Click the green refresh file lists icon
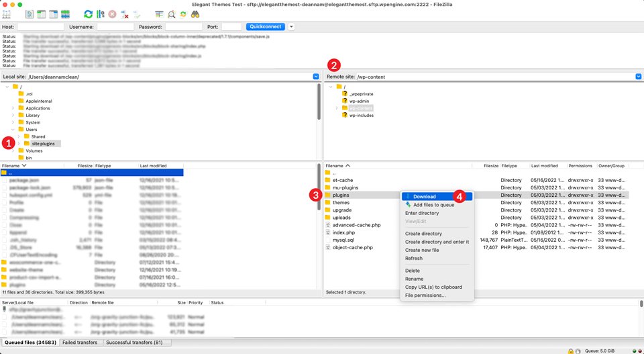The image size is (644, 354). (89, 13)
